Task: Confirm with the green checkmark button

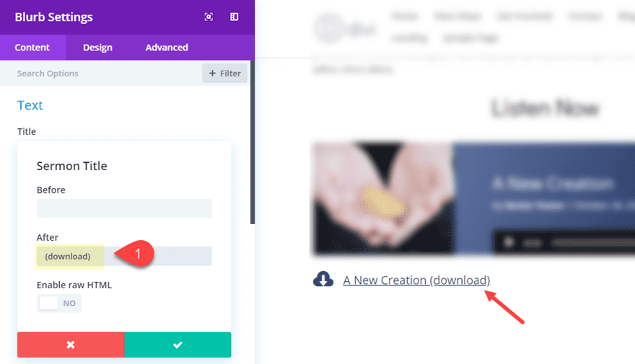Action: [178, 345]
